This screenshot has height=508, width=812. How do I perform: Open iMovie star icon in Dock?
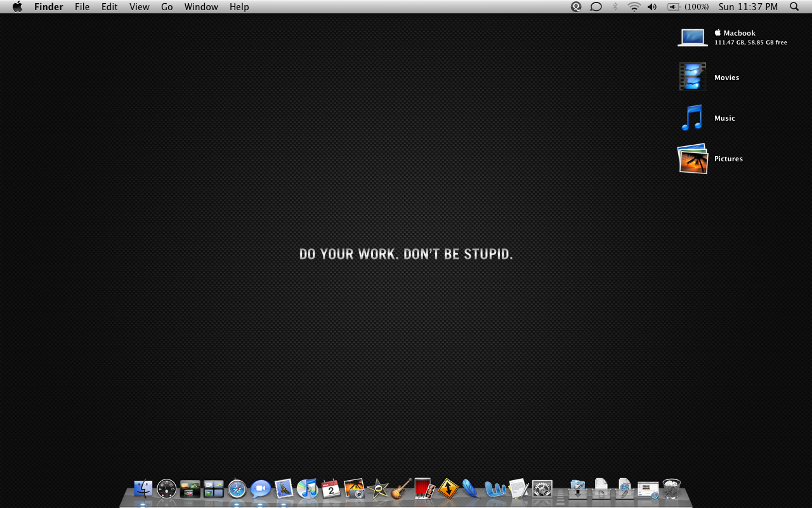[x=378, y=489]
